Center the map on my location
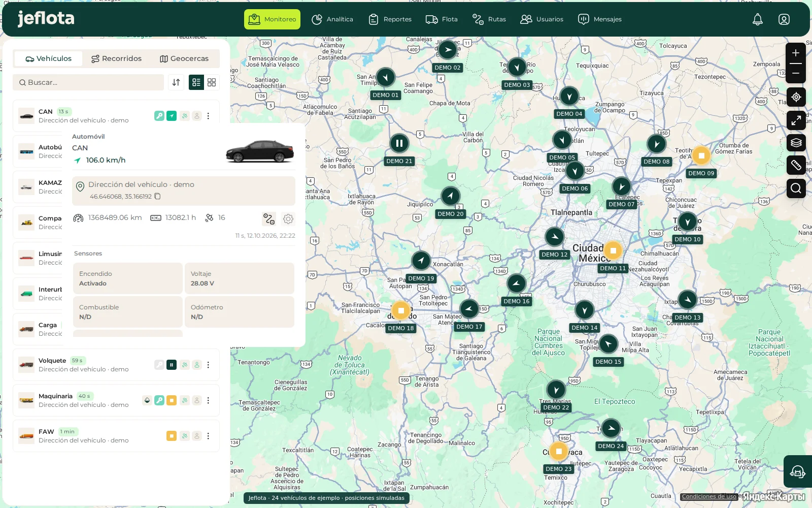812x508 pixels. (796, 97)
